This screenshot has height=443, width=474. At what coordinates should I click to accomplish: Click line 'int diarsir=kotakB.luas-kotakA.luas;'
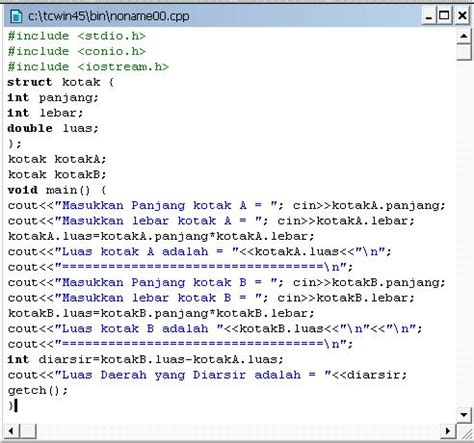(x=146, y=359)
